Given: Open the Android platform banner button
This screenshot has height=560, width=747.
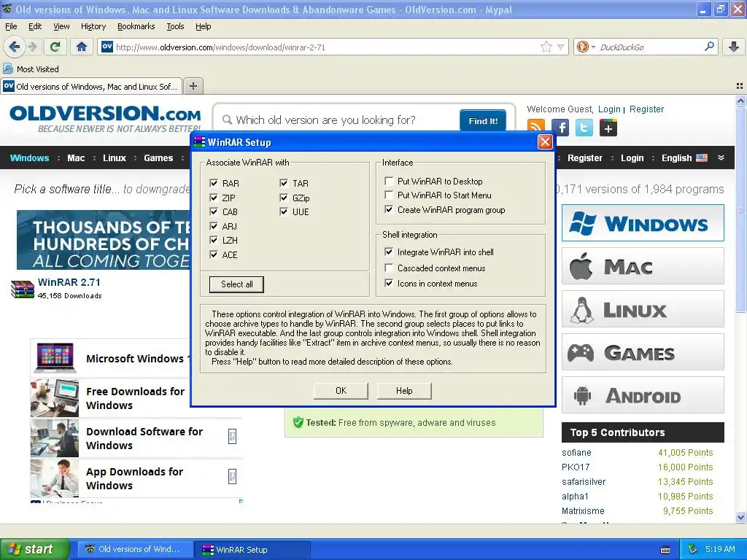Looking at the screenshot, I should click(x=643, y=395).
